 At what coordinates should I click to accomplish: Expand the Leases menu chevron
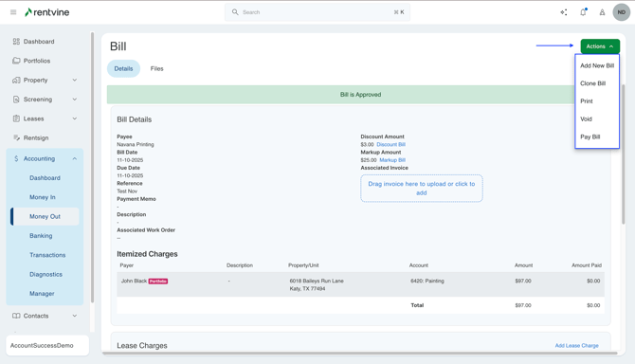[x=75, y=118]
